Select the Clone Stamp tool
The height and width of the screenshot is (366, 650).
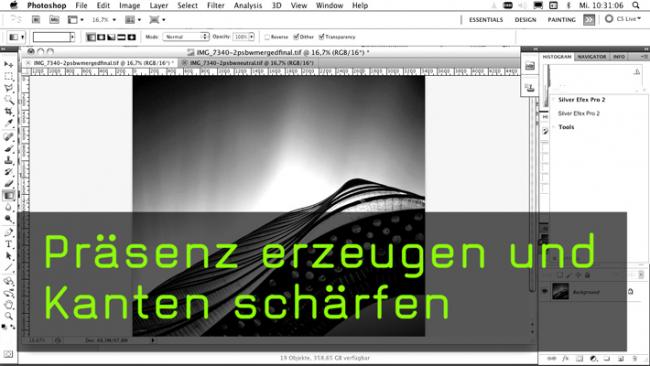pyautogui.click(x=8, y=160)
